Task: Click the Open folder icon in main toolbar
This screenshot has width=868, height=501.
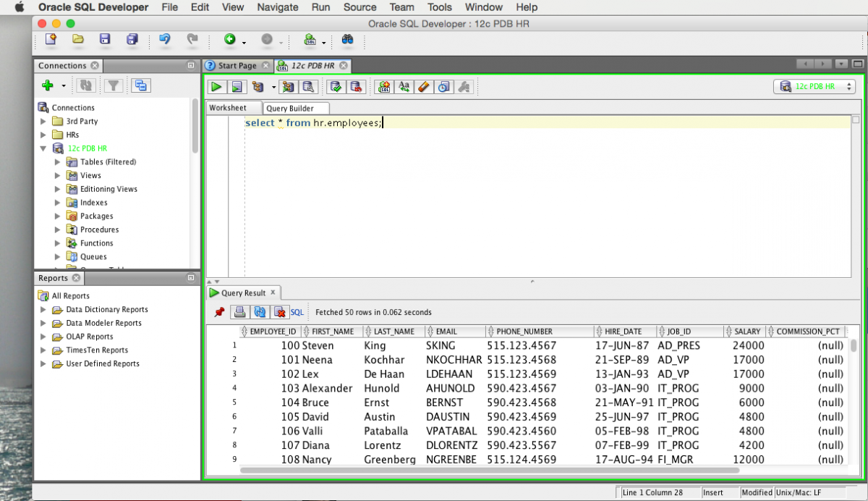Action: click(x=77, y=39)
